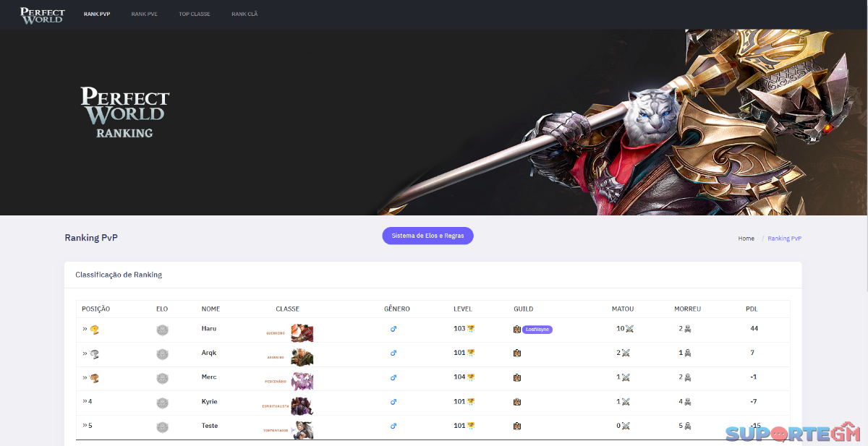This screenshot has height=446, width=868.
Task: Click the ELO column header
Action: click(162, 309)
